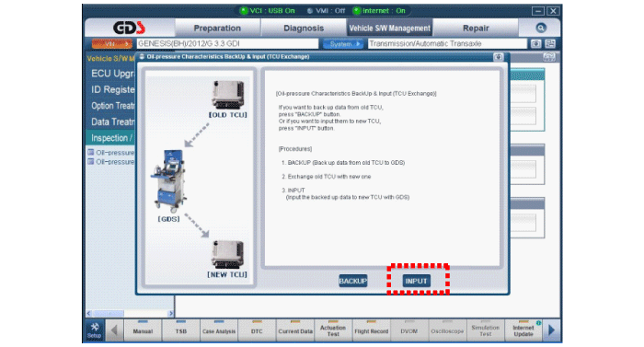Click the left arrow of bottom toolbar
Image resolution: width=644 pixels, height=347 pixels.
pyautogui.click(x=114, y=330)
